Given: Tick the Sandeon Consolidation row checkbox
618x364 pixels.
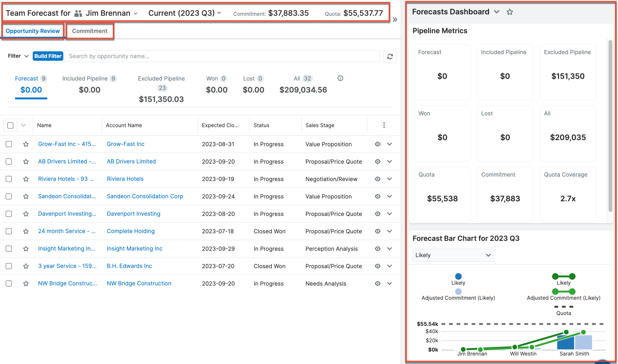Looking at the screenshot, I should pos(9,196).
